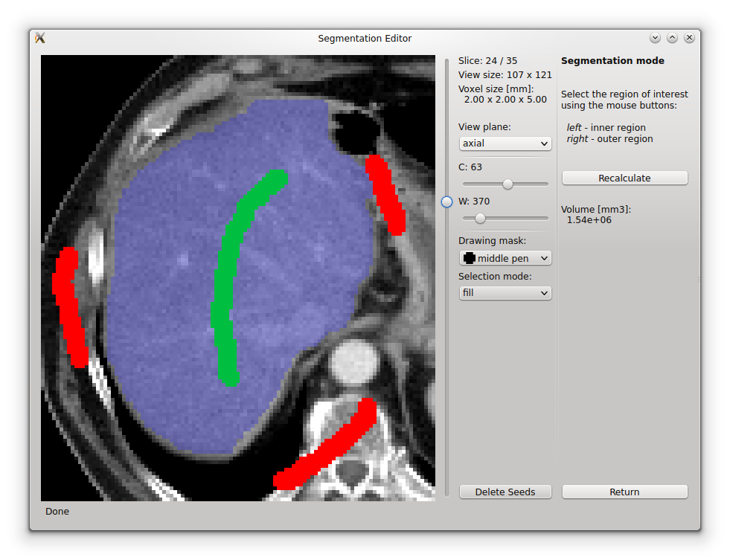Screen dimensions: 730x560
Task: Click the 'View size: 107 x 121' text
Action: click(x=505, y=75)
